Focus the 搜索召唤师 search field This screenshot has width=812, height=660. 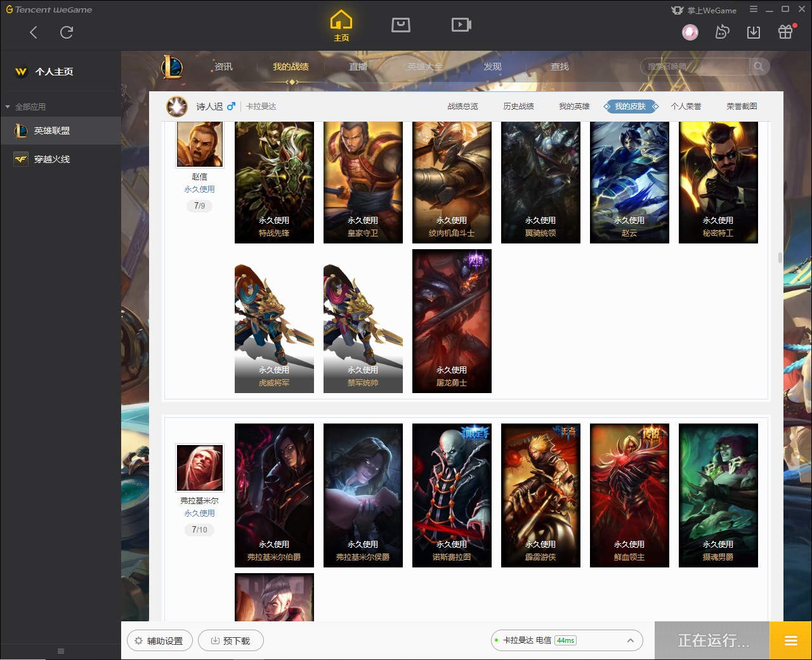pos(695,67)
